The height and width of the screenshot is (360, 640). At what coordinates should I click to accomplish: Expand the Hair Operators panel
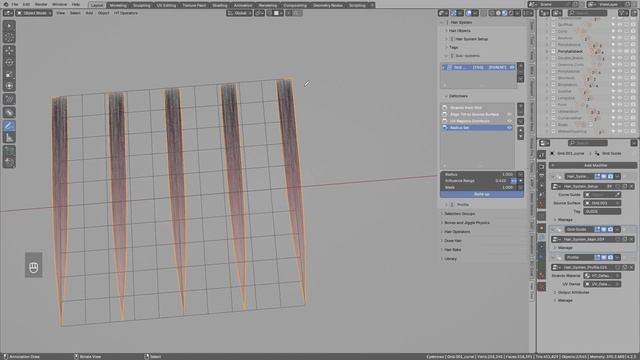(457, 232)
